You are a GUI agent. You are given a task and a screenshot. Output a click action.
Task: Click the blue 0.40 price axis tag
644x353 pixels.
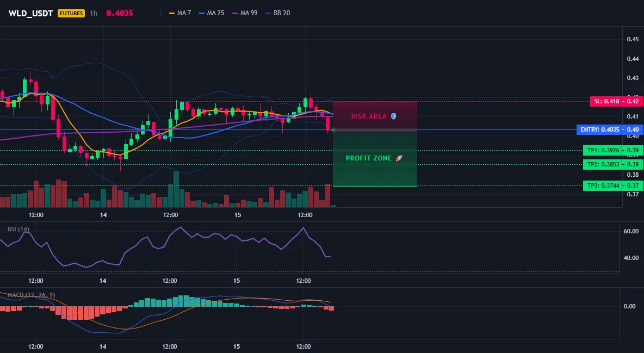633,129
